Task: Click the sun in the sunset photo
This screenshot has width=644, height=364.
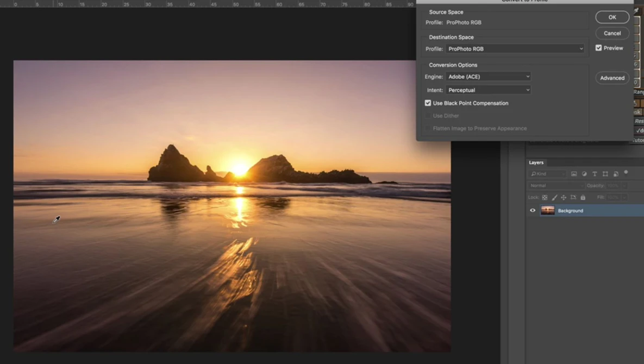Action: click(x=240, y=168)
